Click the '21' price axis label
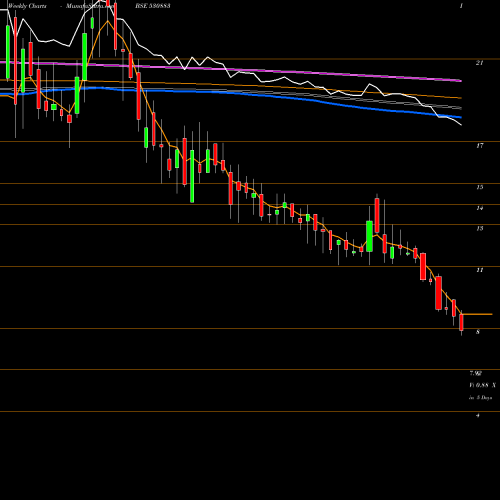This screenshot has width=500, height=500. pos(479,63)
